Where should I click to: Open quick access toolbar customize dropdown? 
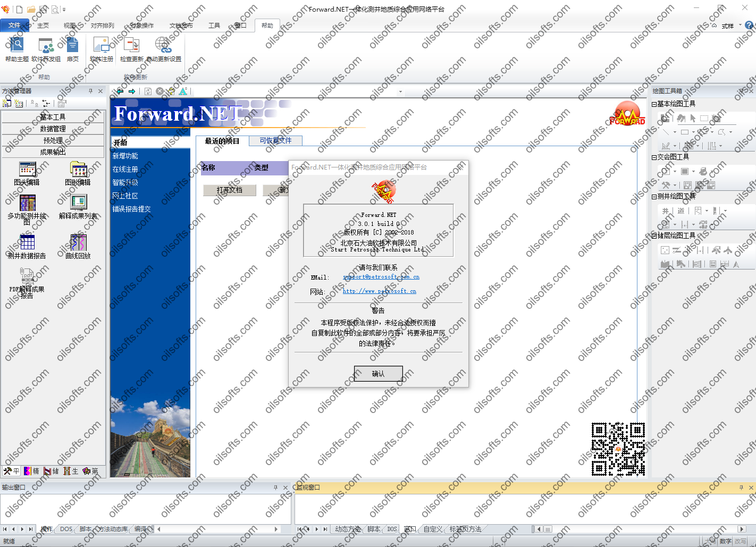(64, 10)
